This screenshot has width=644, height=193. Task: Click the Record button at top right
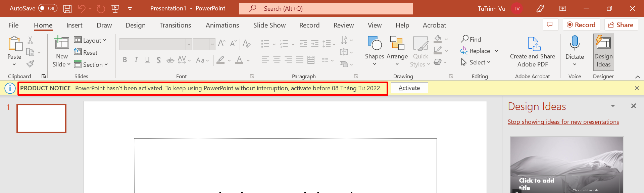click(x=581, y=25)
